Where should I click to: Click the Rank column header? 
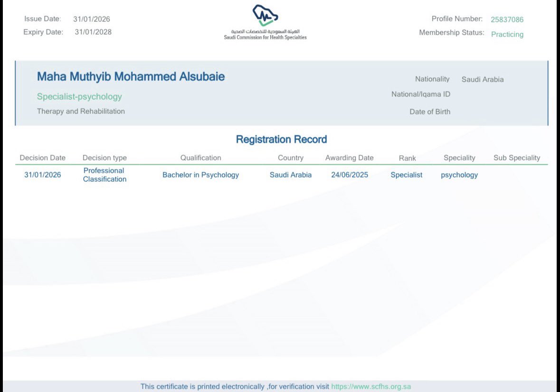tap(408, 158)
